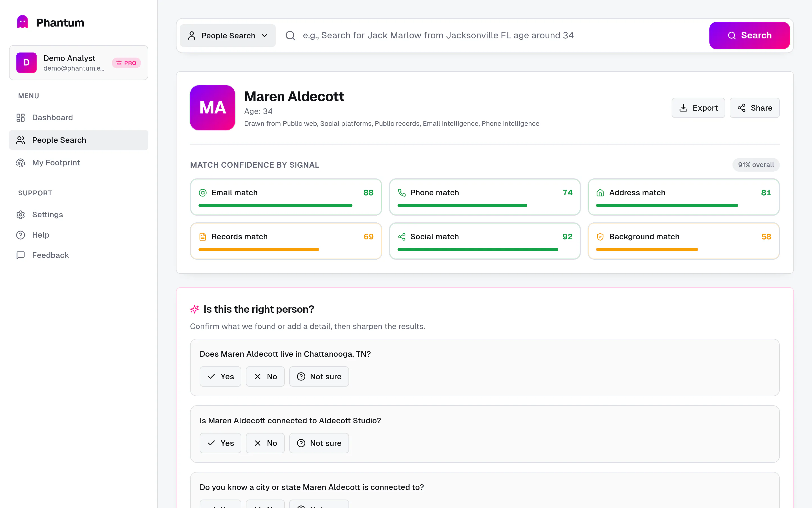Click the Help question mark icon

tap(21, 235)
